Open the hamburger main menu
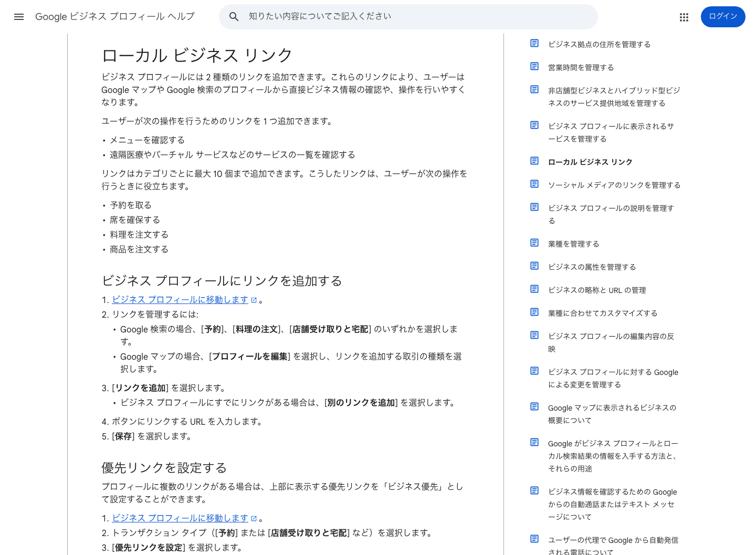 [x=19, y=17]
